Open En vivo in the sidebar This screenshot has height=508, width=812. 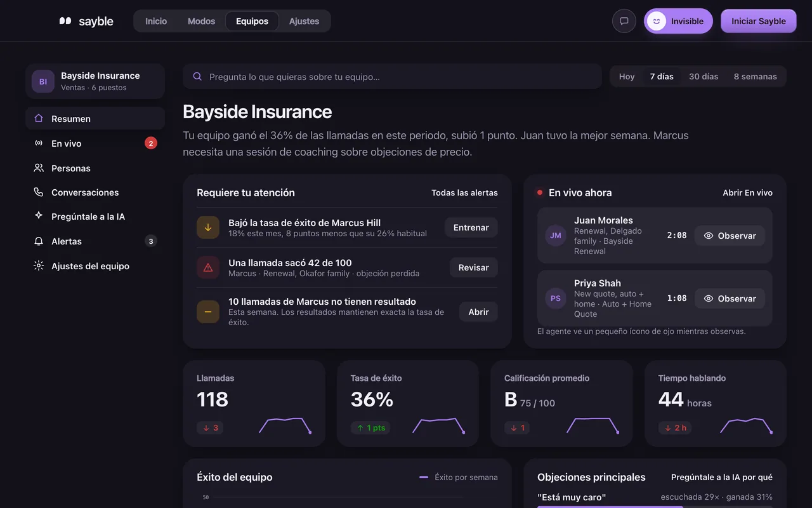95,144
